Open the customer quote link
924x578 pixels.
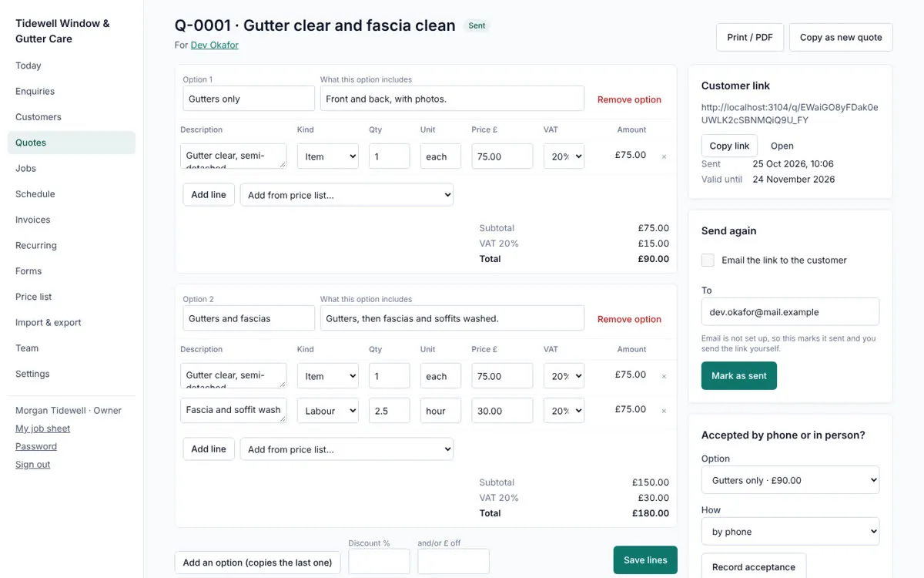pos(782,146)
